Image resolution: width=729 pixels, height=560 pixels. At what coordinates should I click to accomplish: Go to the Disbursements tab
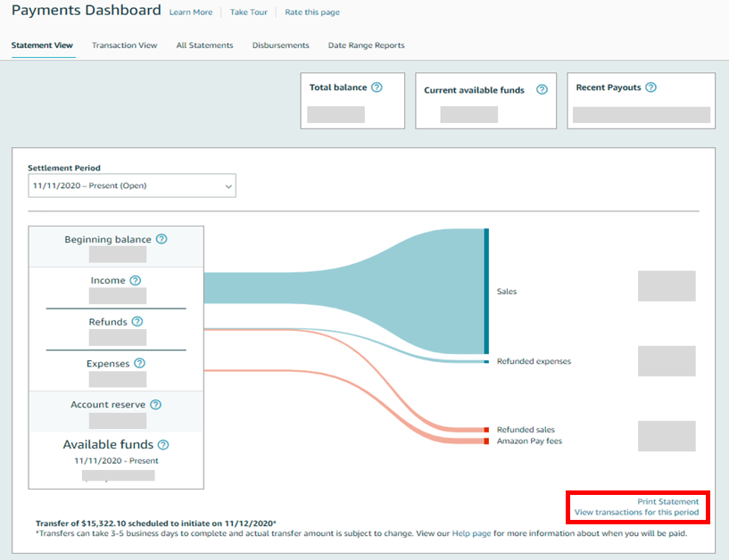pos(280,45)
